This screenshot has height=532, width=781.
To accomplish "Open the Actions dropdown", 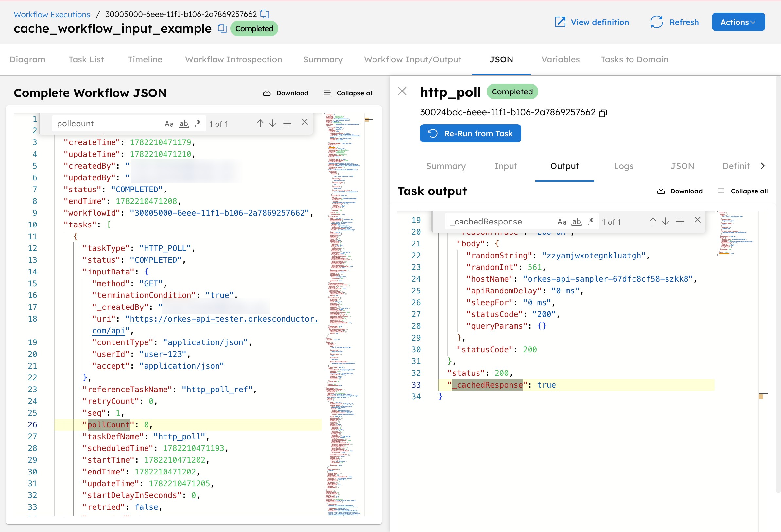I will click(x=738, y=22).
